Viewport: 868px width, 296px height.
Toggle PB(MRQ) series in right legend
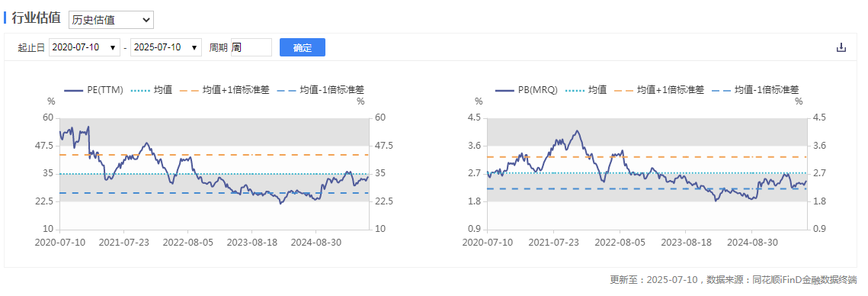(x=527, y=89)
